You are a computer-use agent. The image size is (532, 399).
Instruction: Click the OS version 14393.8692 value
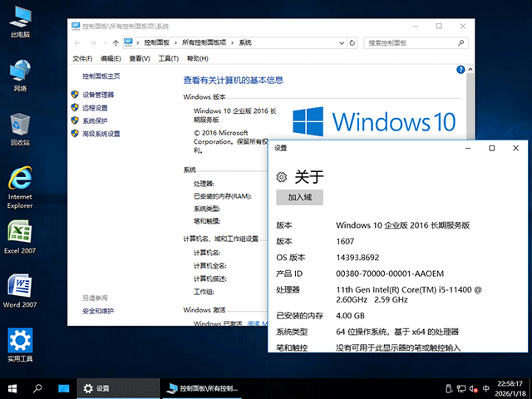(x=357, y=258)
